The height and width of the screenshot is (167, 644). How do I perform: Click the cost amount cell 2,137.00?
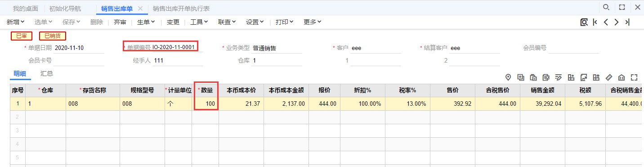point(286,104)
